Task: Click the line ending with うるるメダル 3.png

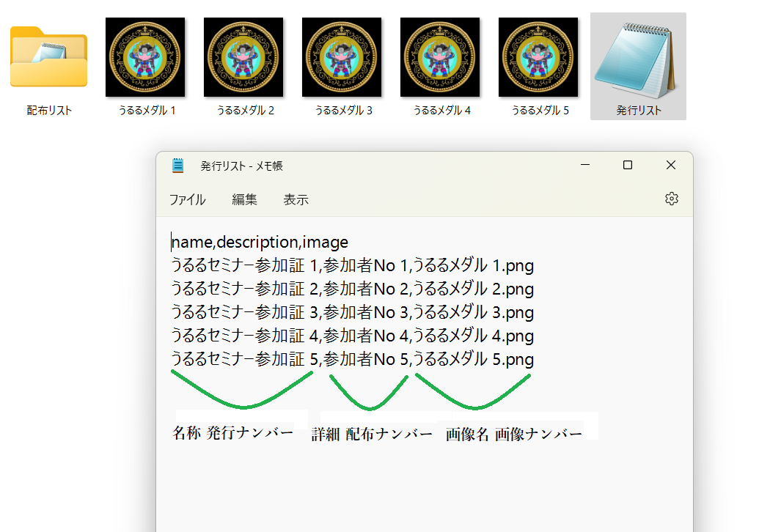Action: [x=352, y=312]
